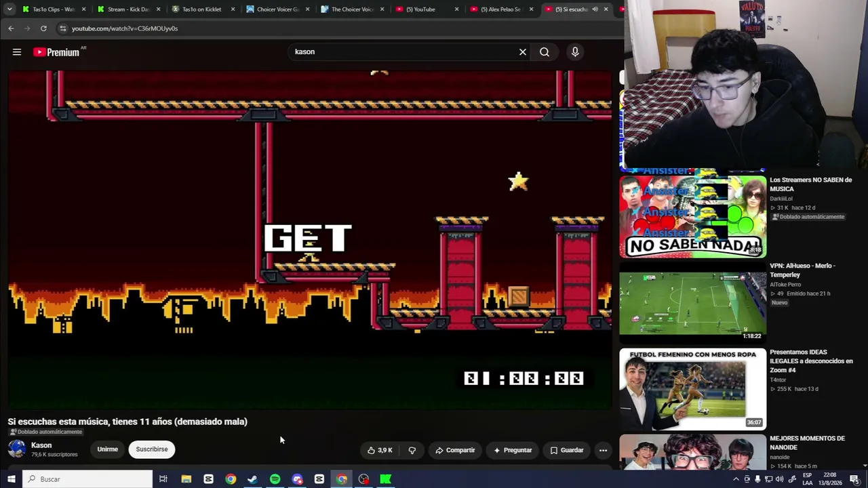Go to YouTube Premium home logo
Screen dimensions: 868x488
(56, 52)
